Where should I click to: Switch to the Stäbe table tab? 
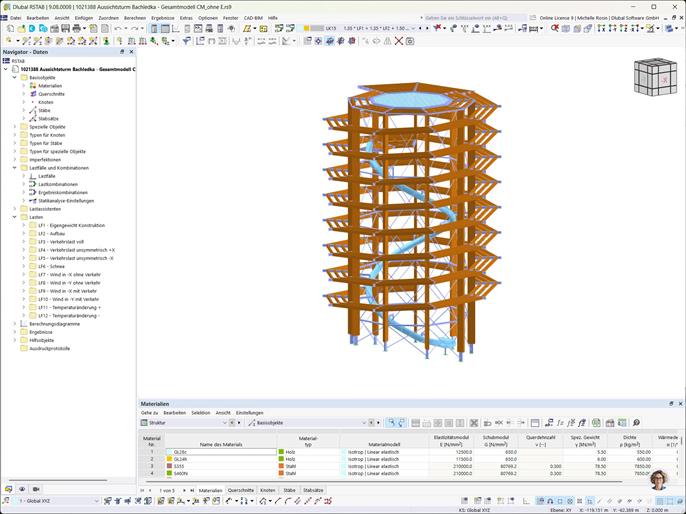pyautogui.click(x=289, y=490)
